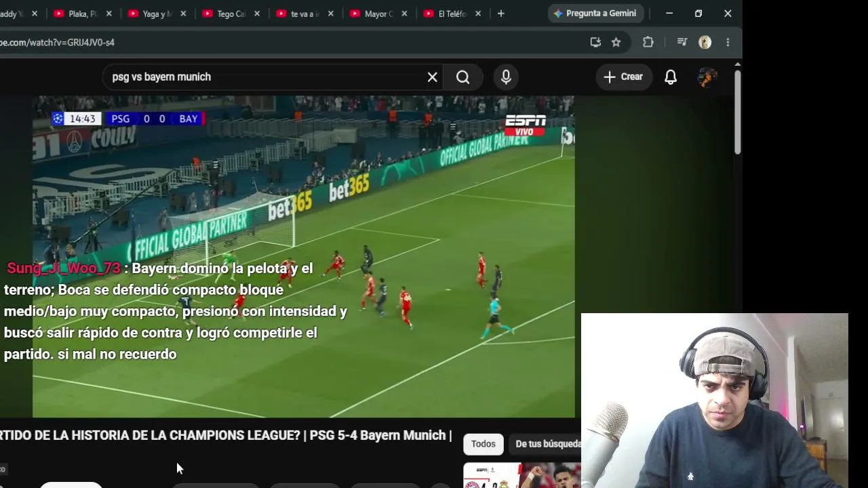The image size is (868, 488).
Task: Open the YouTube account avatar menu
Action: coord(707,77)
